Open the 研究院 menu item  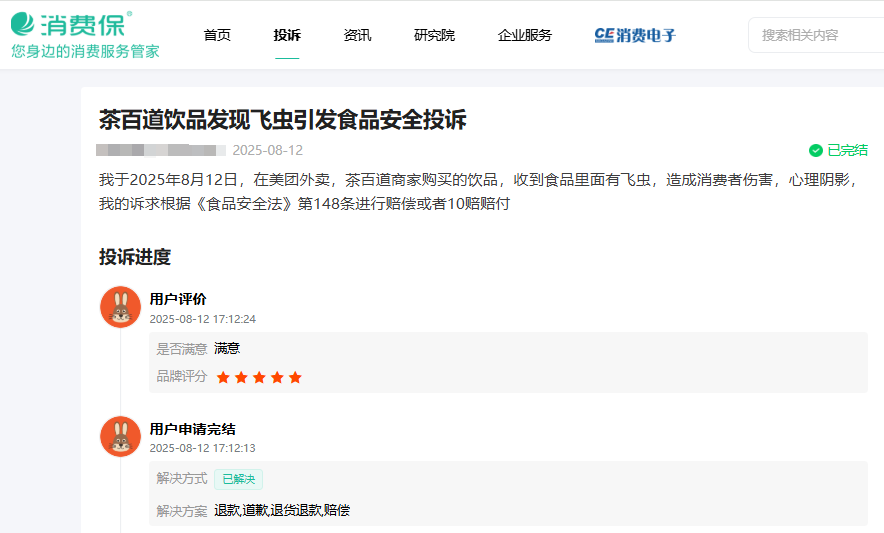tap(434, 36)
